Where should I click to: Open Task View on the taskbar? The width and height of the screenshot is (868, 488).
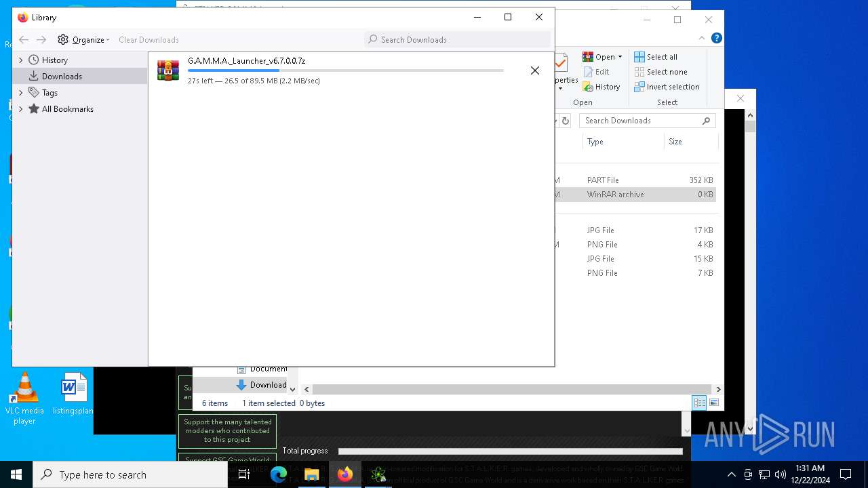click(244, 474)
